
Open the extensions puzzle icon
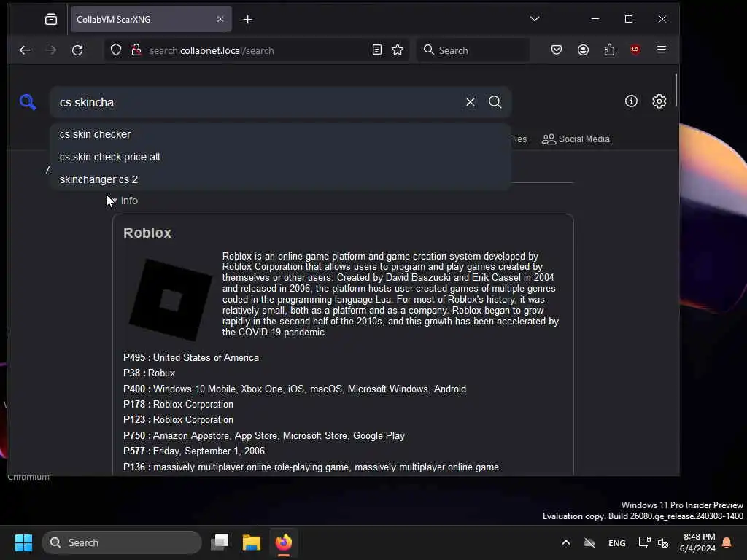pos(609,50)
